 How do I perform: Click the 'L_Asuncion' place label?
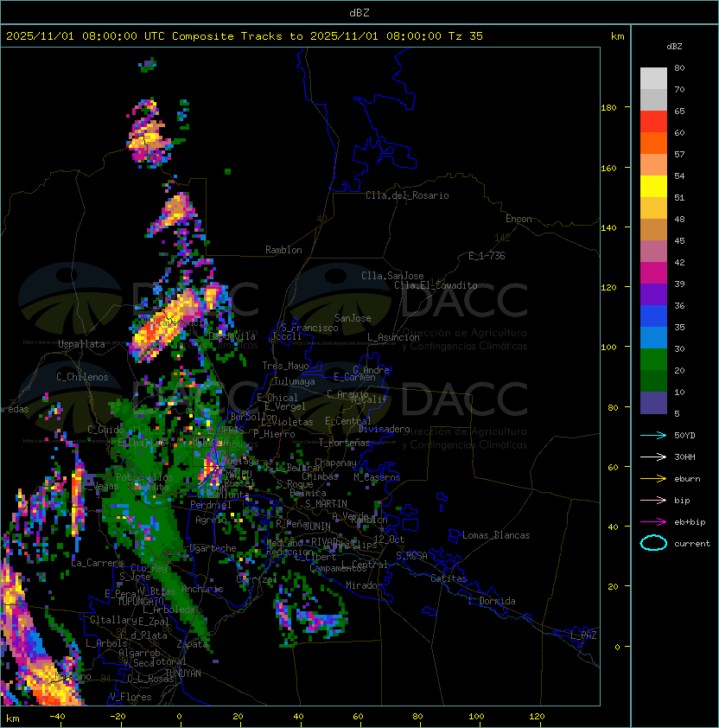(393, 337)
